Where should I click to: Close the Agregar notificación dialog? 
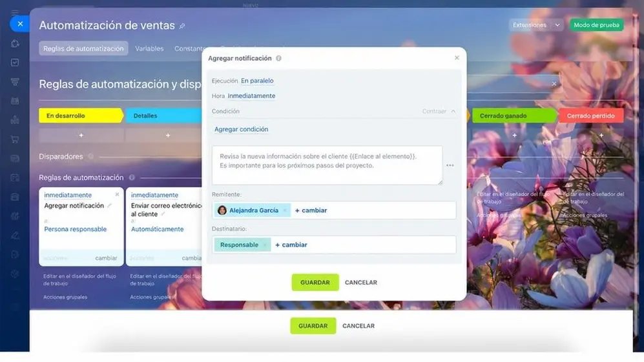pyautogui.click(x=457, y=58)
